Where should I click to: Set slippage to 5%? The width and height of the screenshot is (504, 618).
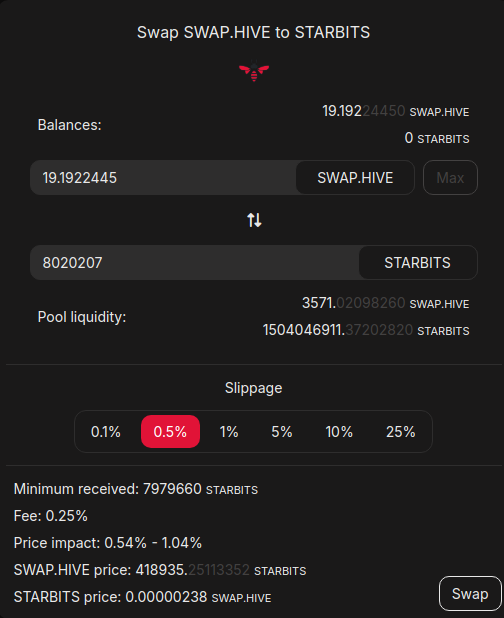[x=282, y=432]
